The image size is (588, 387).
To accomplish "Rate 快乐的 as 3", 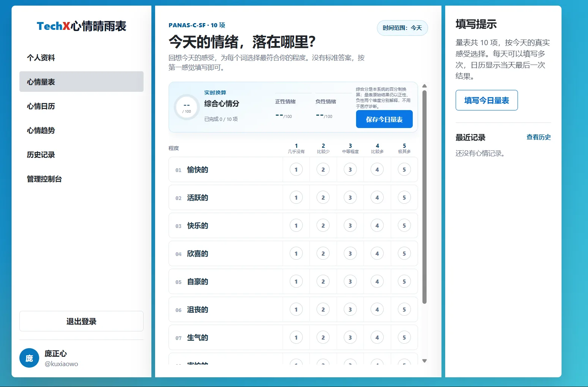I will pyautogui.click(x=350, y=225).
